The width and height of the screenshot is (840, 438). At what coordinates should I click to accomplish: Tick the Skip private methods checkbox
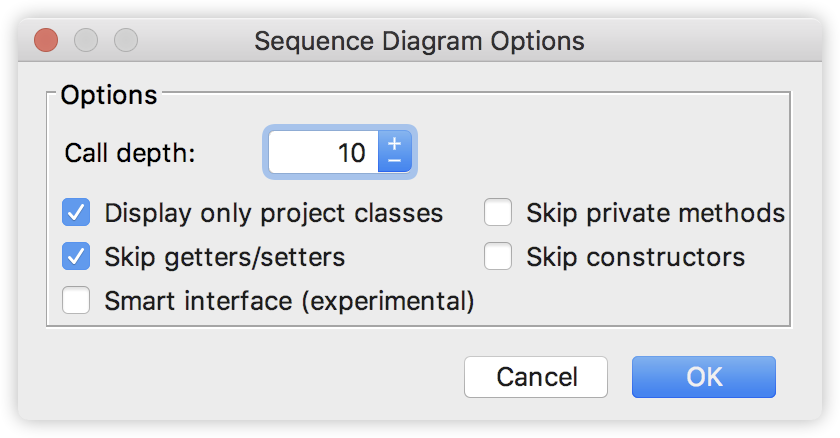click(x=498, y=213)
